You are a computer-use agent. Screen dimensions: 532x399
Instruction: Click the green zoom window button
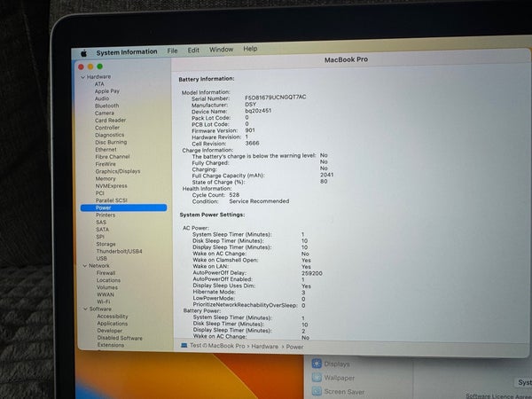pos(99,66)
